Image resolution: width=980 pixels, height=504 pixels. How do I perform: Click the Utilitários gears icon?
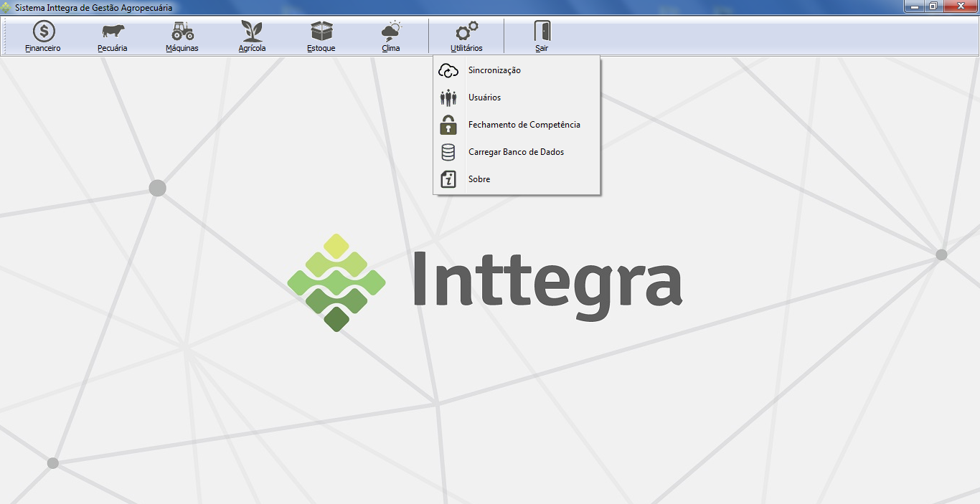(467, 32)
